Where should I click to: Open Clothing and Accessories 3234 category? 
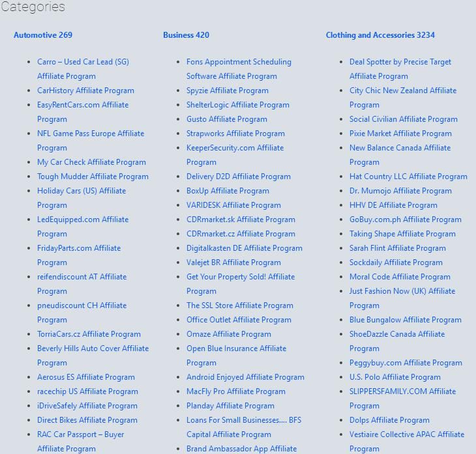pyautogui.click(x=380, y=35)
